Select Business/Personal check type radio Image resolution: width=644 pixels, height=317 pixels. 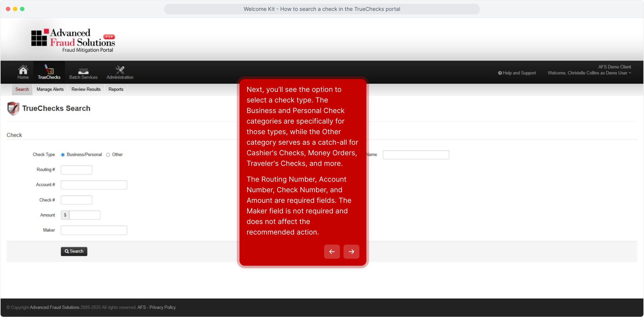click(x=63, y=155)
